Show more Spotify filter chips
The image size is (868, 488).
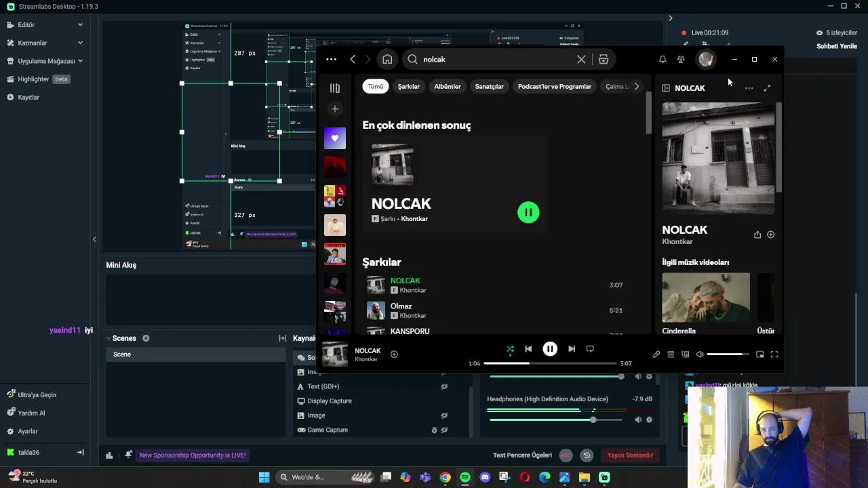pyautogui.click(x=636, y=86)
